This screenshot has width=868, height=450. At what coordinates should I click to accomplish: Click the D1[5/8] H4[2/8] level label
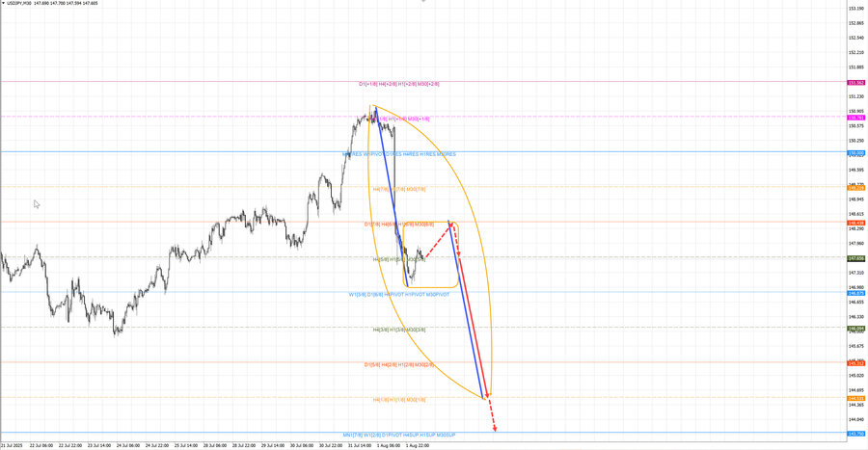pos(399,365)
